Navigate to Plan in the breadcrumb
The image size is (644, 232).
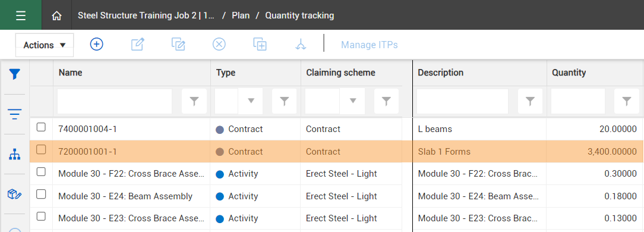click(241, 15)
